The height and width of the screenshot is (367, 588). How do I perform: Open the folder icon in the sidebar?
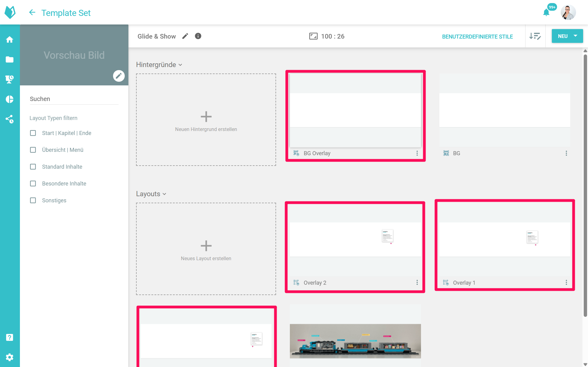click(9, 59)
